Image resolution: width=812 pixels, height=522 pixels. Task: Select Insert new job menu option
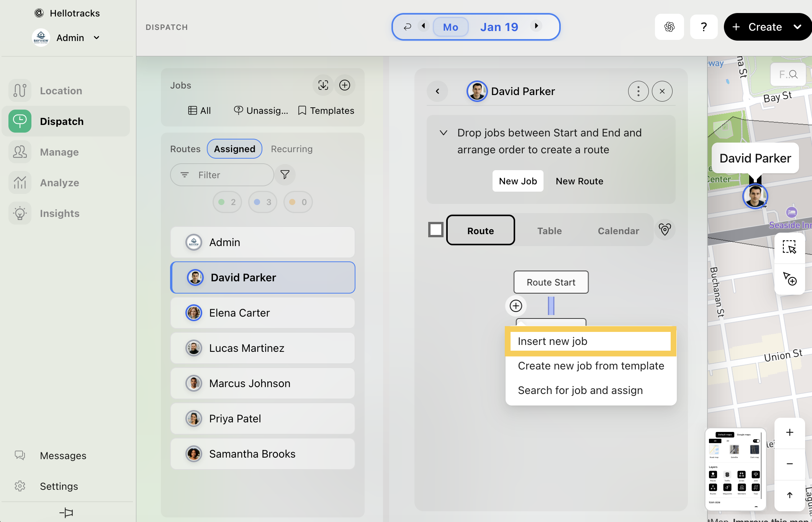[x=590, y=341]
